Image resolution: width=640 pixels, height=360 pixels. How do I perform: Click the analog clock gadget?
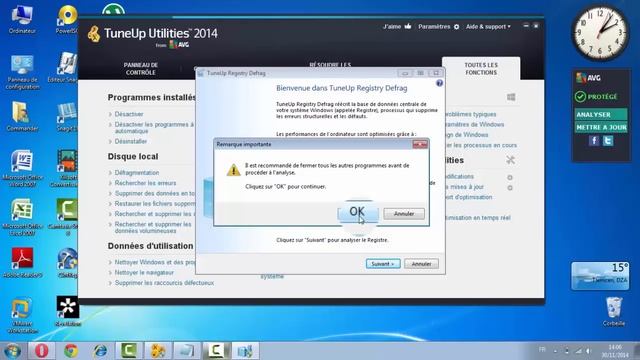(600, 33)
